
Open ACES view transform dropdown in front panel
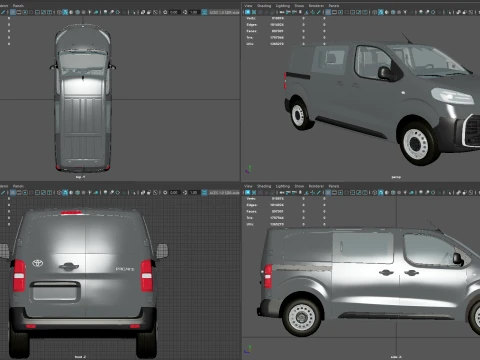point(224,192)
